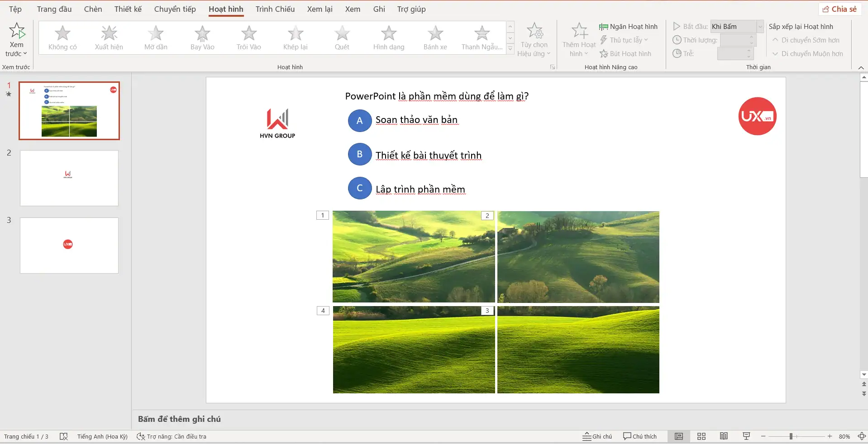This screenshot has height=444, width=868.
Task: Select the Quét animation effect
Action: point(342,38)
